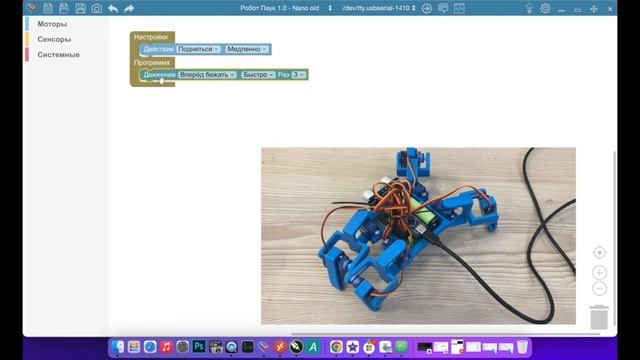Select the 'Действие' block label
Viewport: 640px width, 360px height.
tap(158, 49)
